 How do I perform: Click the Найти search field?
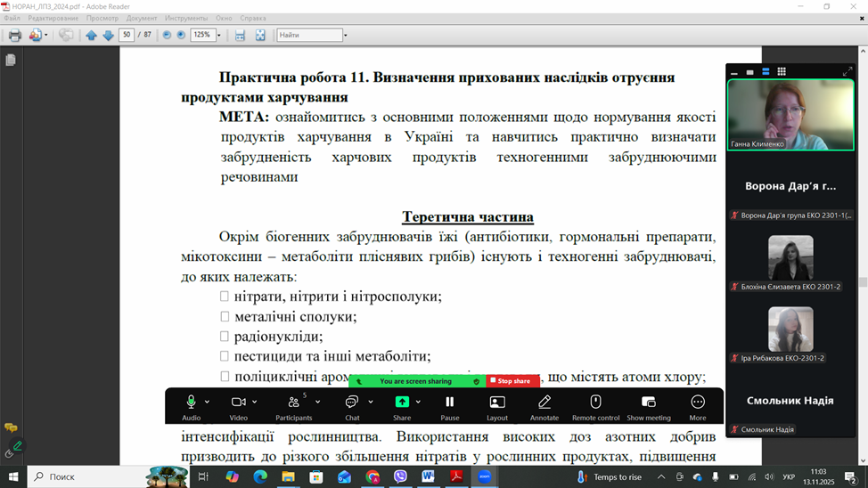[308, 36]
